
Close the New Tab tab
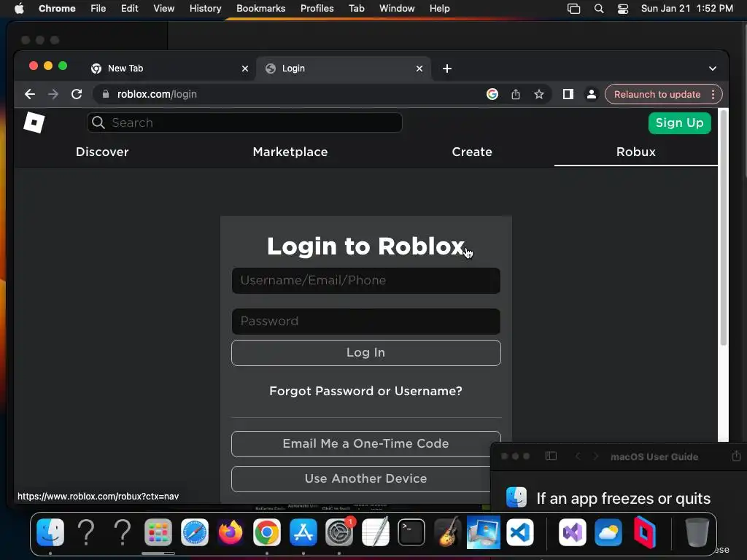coord(245,69)
